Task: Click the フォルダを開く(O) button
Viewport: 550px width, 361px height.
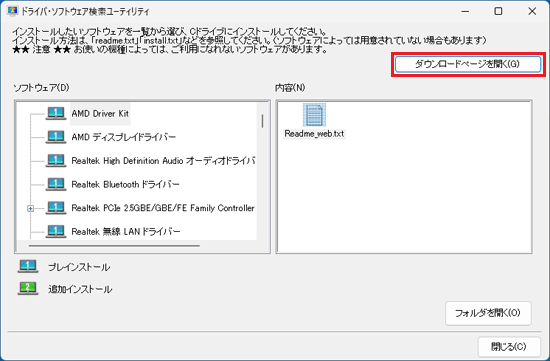Action: click(488, 313)
